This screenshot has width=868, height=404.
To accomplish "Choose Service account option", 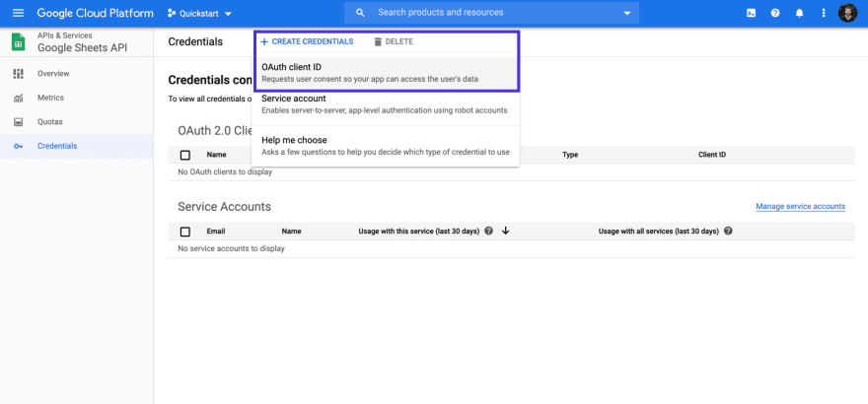I will [x=386, y=104].
